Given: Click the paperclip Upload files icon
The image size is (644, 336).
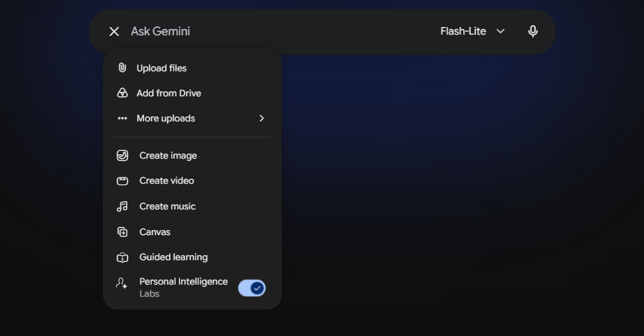Looking at the screenshot, I should (122, 68).
